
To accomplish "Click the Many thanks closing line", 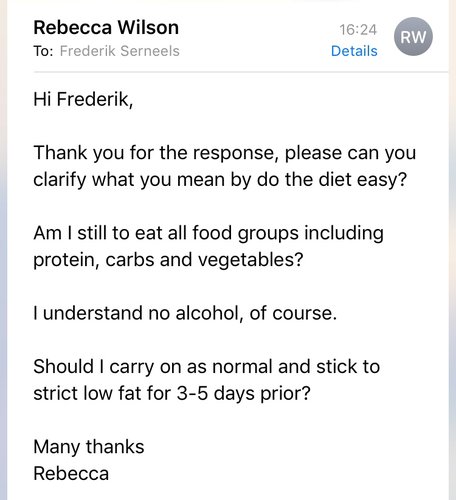I will 89,447.
